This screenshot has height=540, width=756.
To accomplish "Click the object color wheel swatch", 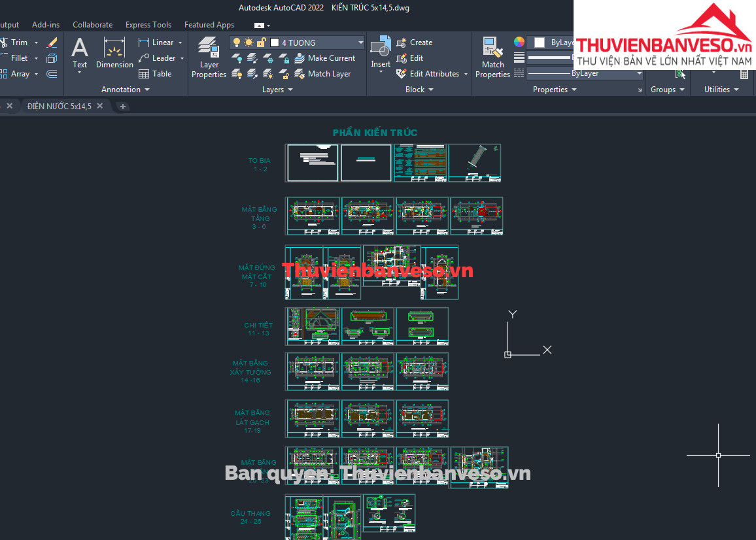I will pos(519,42).
